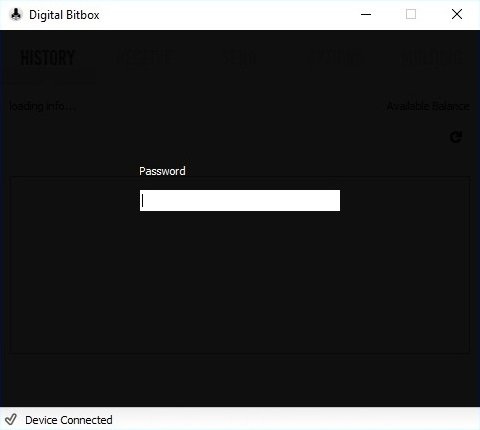This screenshot has height=430, width=480.
Task: Minimize the Digital Bitbox window
Action: click(366, 14)
